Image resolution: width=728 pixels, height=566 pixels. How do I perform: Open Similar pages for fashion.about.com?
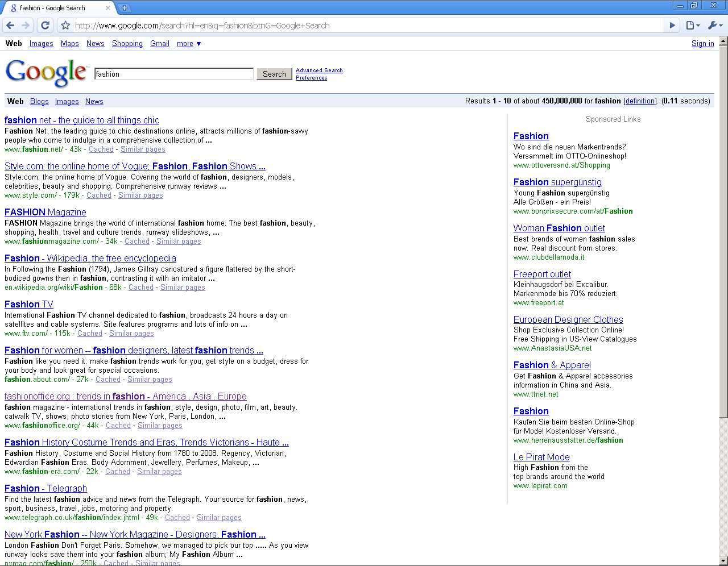150,380
